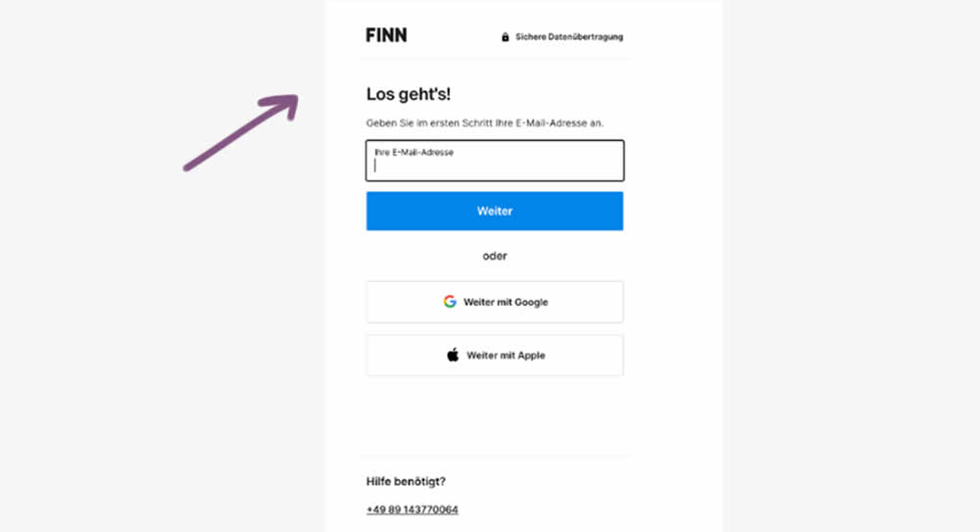Image resolution: width=980 pixels, height=532 pixels.
Task: Click the "Sichere Datenübertragung" text
Action: (x=569, y=37)
